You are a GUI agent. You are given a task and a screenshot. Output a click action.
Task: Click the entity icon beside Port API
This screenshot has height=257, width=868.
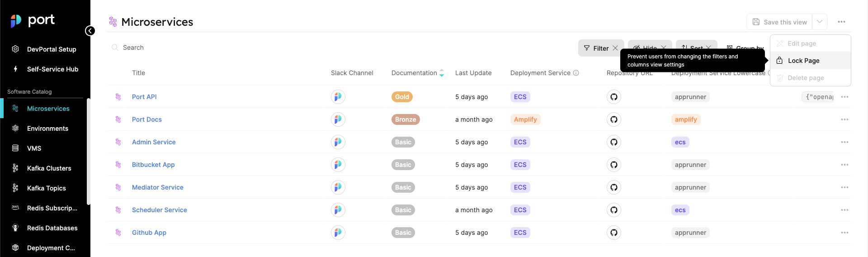coord(118,97)
